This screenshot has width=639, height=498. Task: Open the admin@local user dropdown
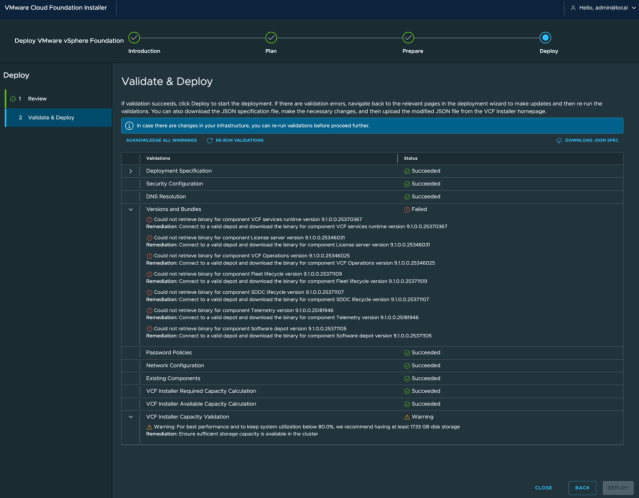tap(604, 8)
